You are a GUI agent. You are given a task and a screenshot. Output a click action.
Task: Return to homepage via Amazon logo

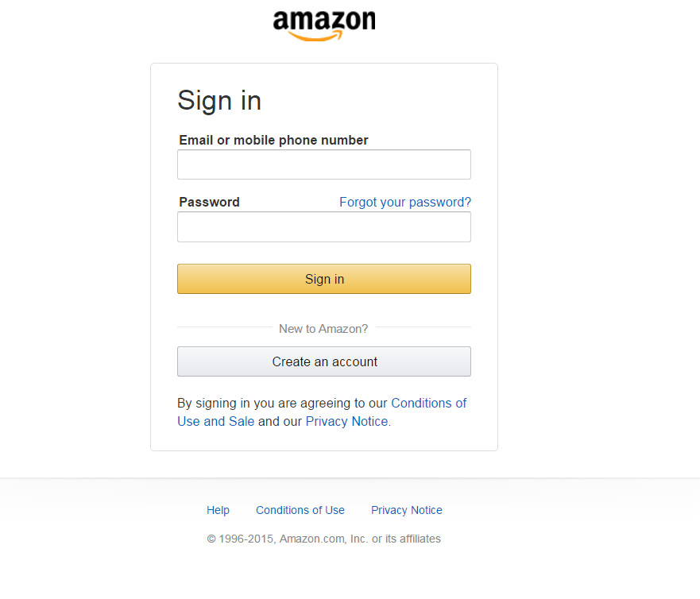[323, 24]
